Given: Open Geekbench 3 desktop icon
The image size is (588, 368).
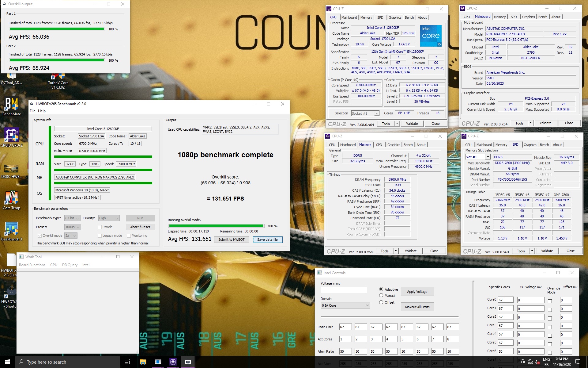Looking at the screenshot, I should [x=12, y=231].
